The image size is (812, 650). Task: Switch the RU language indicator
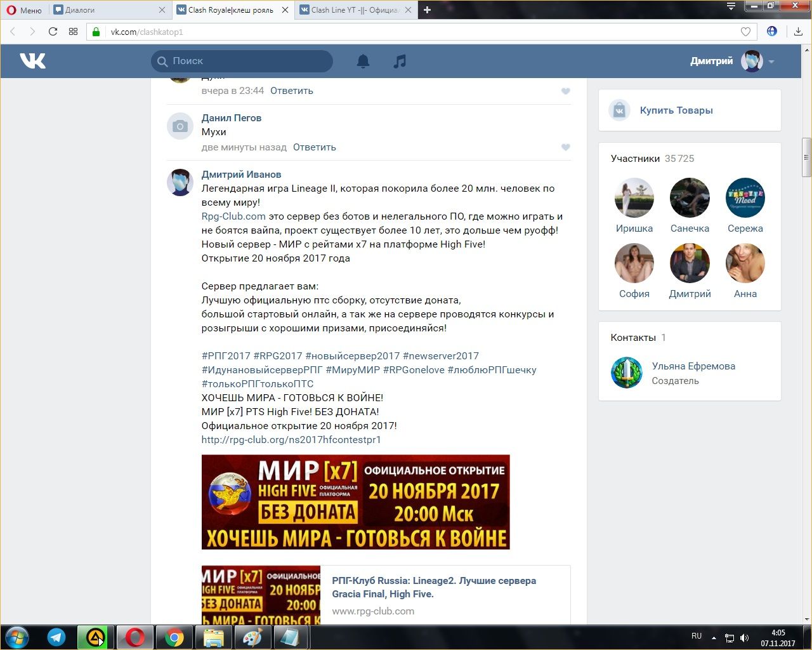pyautogui.click(x=697, y=636)
